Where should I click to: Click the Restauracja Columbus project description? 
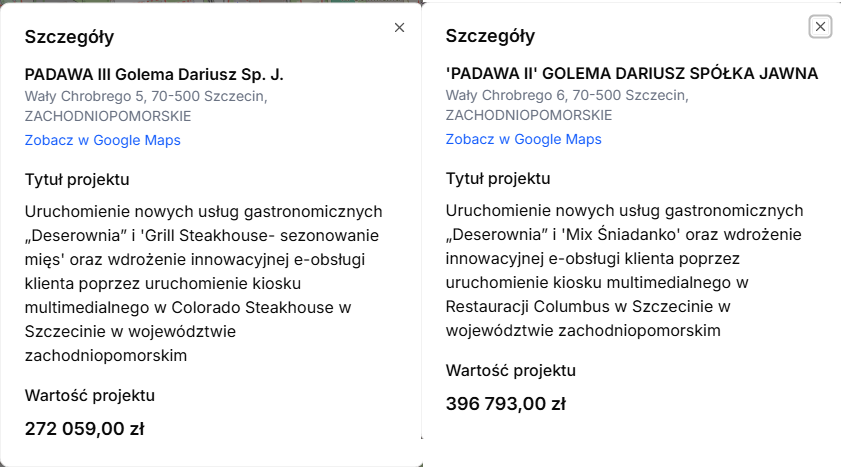[x=625, y=271]
